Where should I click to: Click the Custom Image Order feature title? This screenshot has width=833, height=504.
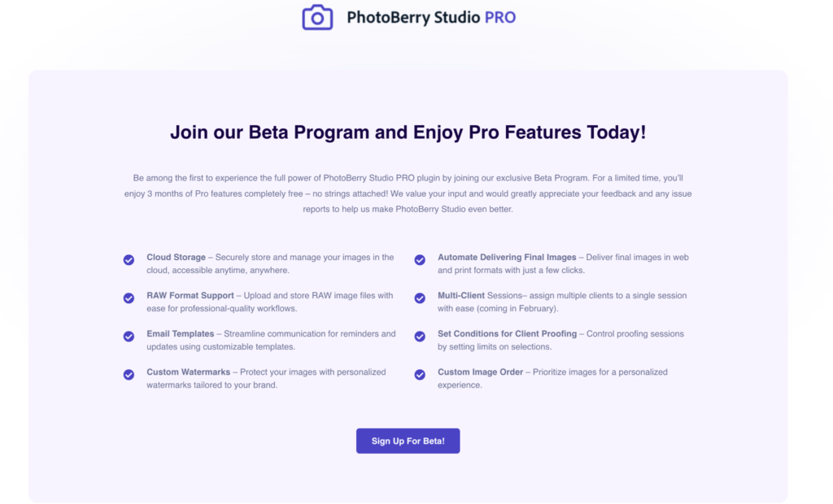coord(480,372)
